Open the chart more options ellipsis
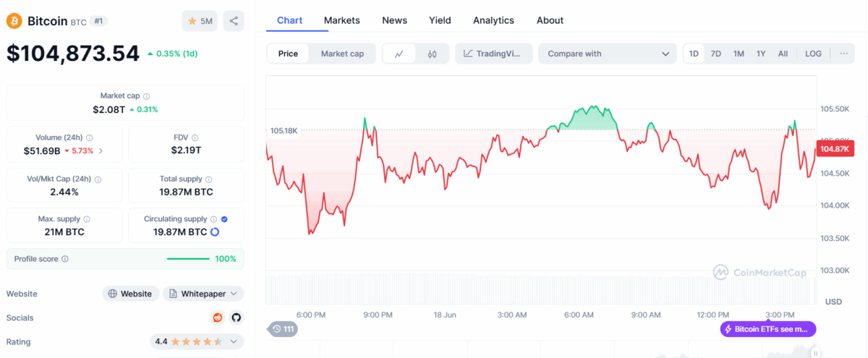868x358 pixels. click(x=843, y=54)
